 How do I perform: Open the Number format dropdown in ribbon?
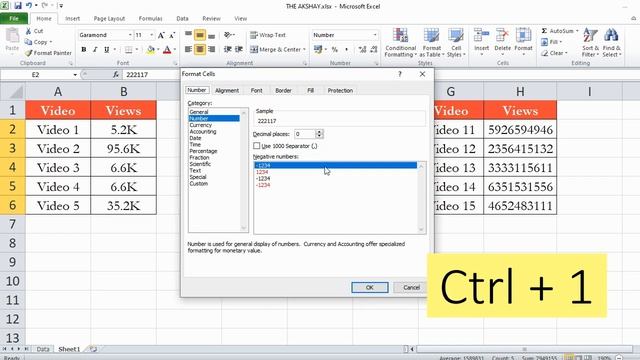[x=375, y=35]
